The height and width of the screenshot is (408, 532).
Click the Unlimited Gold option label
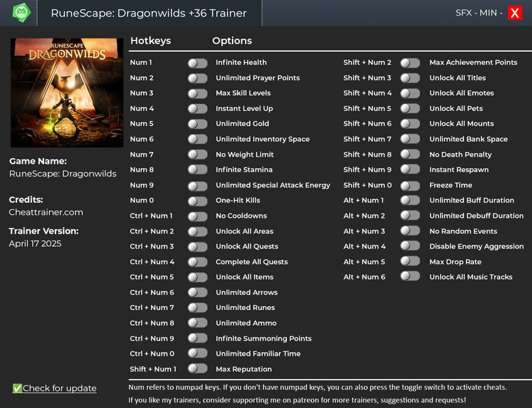click(242, 123)
